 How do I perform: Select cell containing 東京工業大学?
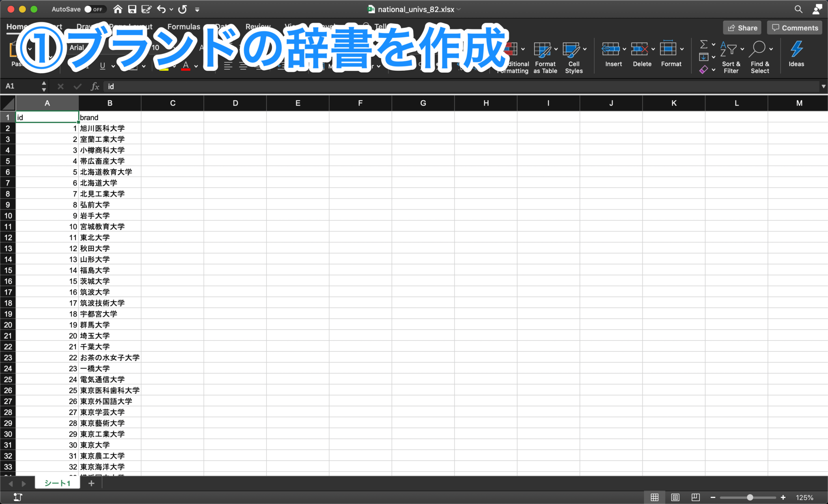110,434
